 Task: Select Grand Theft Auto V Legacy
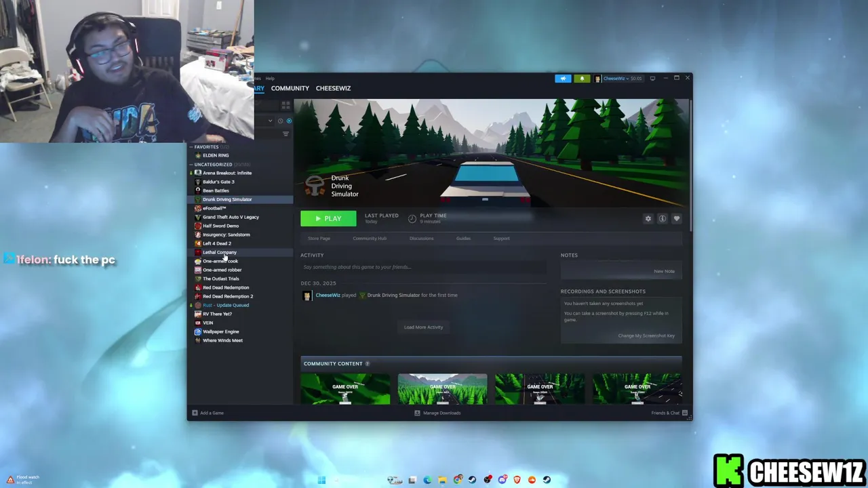(x=240, y=217)
